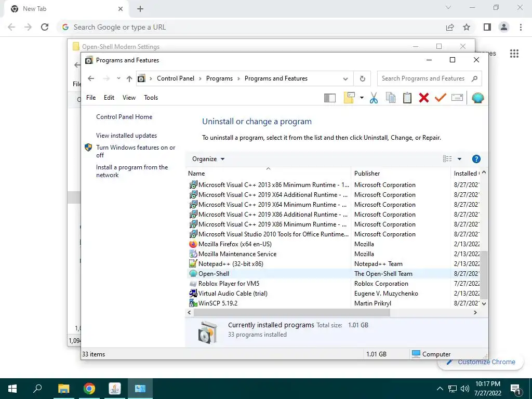Click the Email envelope toolbar icon
Image resolution: width=532 pixels, height=399 pixels.
tap(457, 98)
